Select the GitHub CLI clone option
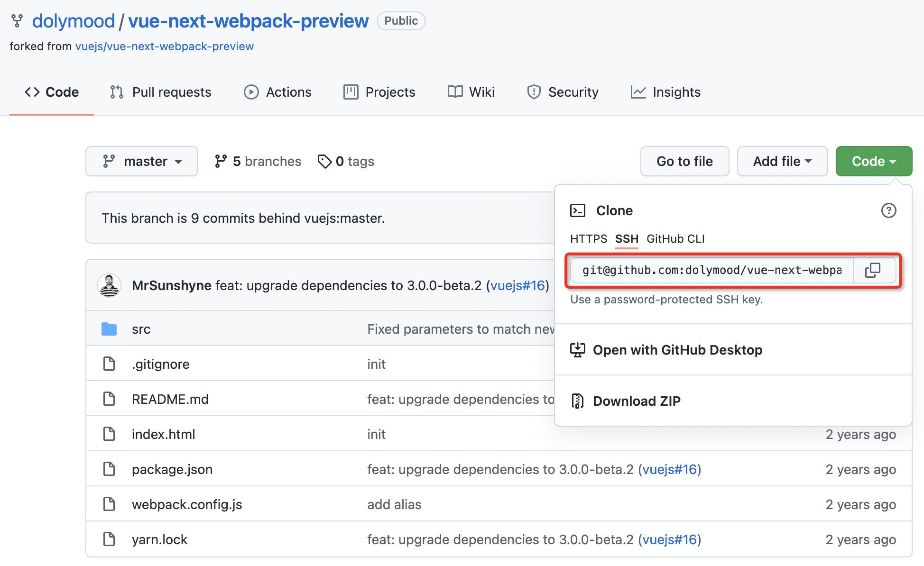Screen dimensions: 924x566 [675, 238]
